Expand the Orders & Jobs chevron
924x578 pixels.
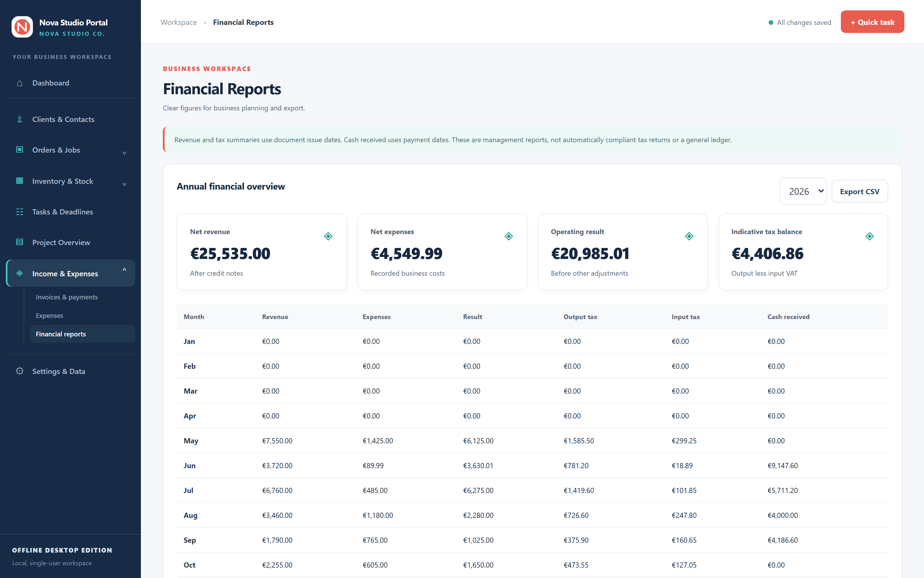click(124, 153)
